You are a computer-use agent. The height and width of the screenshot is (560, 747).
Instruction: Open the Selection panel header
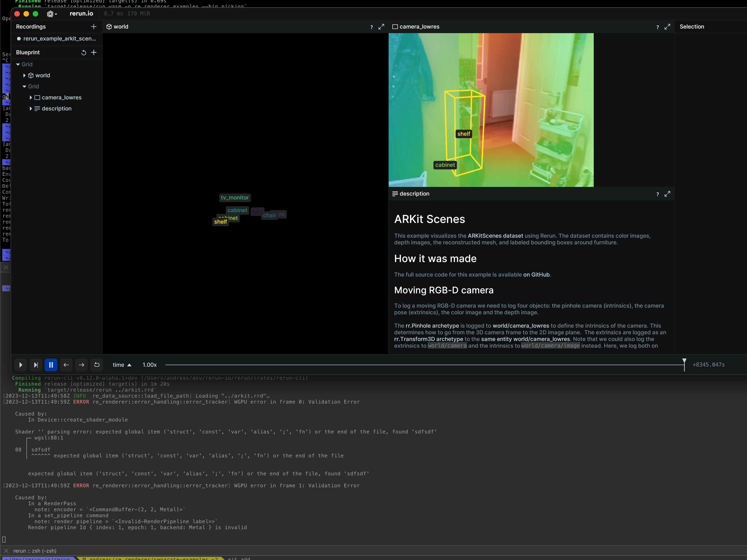click(692, 27)
